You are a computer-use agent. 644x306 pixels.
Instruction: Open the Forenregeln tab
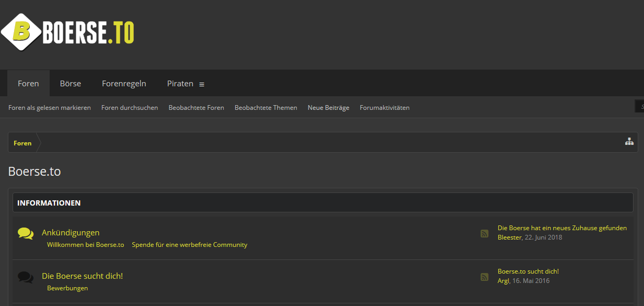click(124, 83)
